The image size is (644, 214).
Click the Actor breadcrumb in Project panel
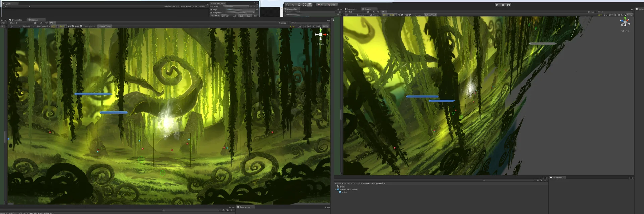[347, 183]
